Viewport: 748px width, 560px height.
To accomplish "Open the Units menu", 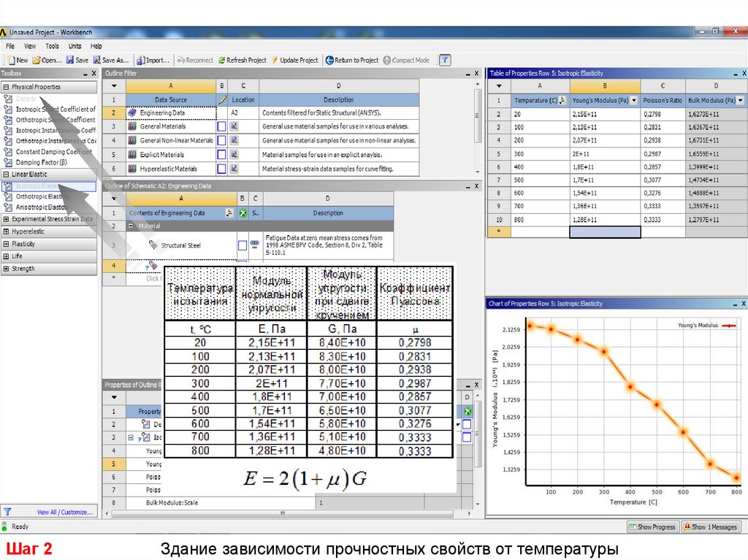I will pos(75,46).
